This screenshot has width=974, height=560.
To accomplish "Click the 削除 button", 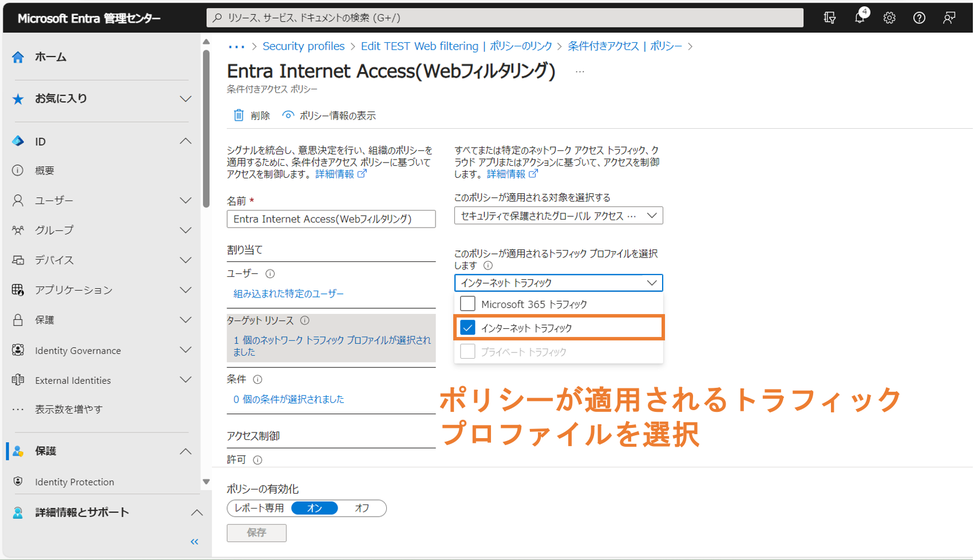I will [252, 115].
